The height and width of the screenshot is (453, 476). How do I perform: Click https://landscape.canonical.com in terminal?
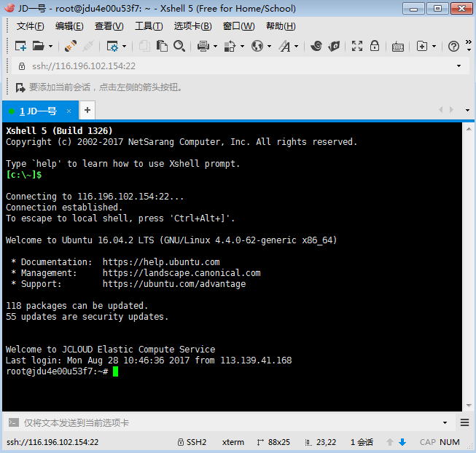182,273
